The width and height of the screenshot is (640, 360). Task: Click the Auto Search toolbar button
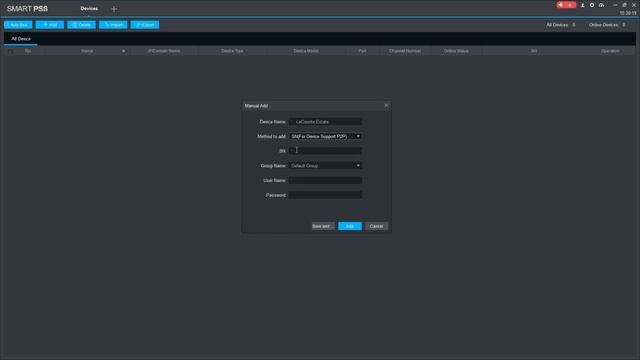coord(18,25)
